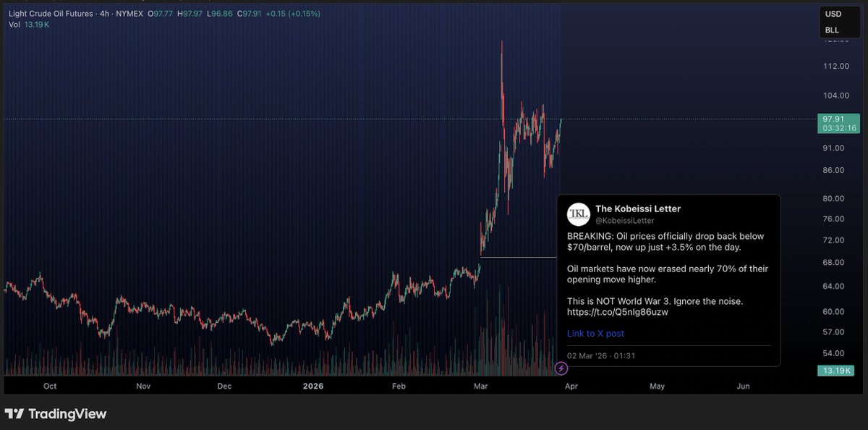This screenshot has width=868, height=430.
Task: Click the 2026 label on time axis
Action: [x=313, y=387]
